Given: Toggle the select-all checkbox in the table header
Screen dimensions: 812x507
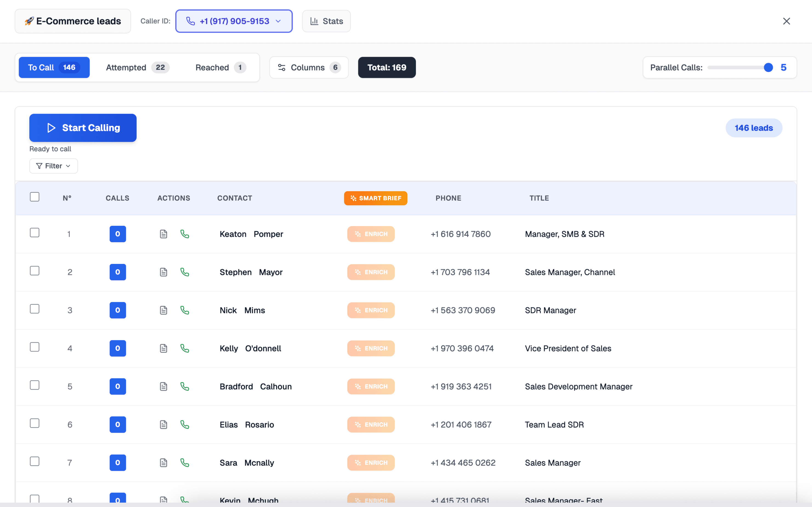Looking at the screenshot, I should click(x=35, y=197).
